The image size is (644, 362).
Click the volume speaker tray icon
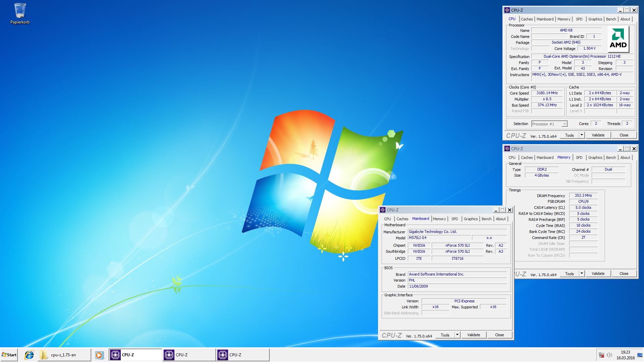coord(609,355)
